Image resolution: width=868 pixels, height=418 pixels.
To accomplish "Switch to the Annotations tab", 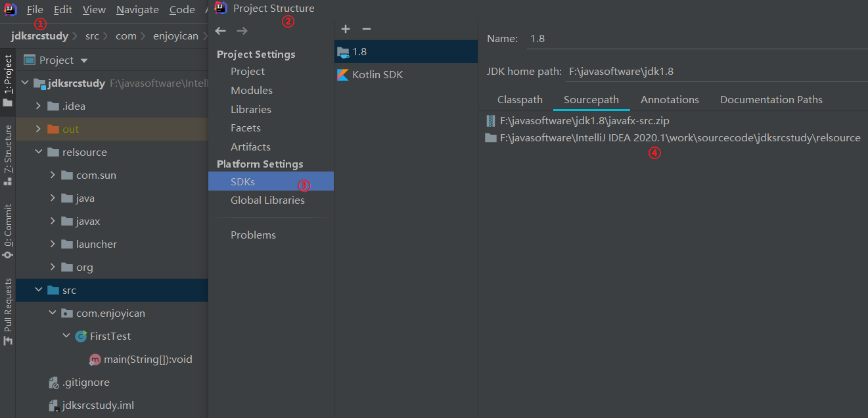I will 670,100.
